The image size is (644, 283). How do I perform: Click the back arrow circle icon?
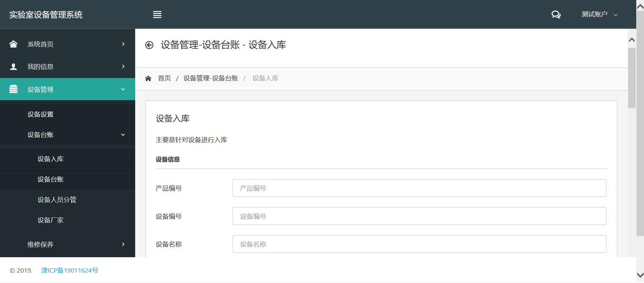[149, 45]
